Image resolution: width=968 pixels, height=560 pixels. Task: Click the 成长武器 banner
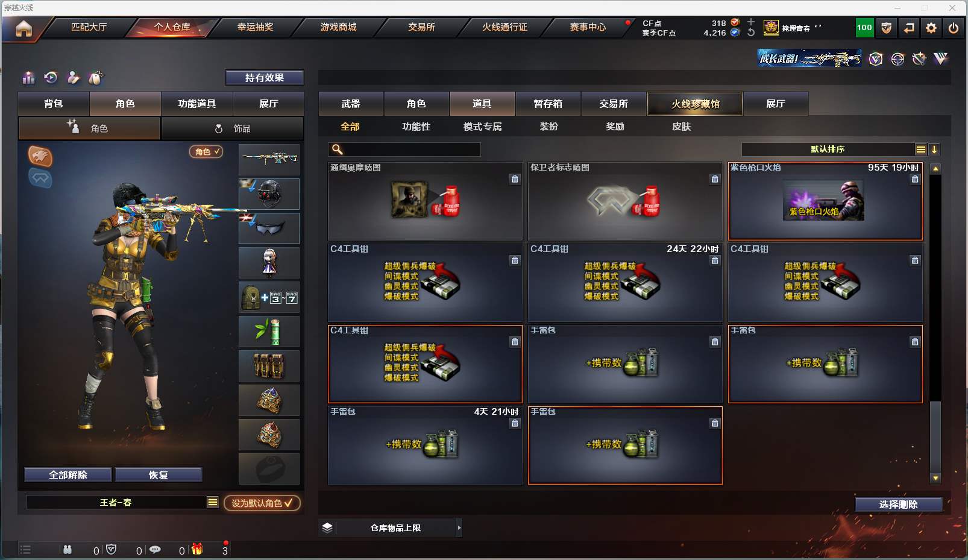(809, 58)
